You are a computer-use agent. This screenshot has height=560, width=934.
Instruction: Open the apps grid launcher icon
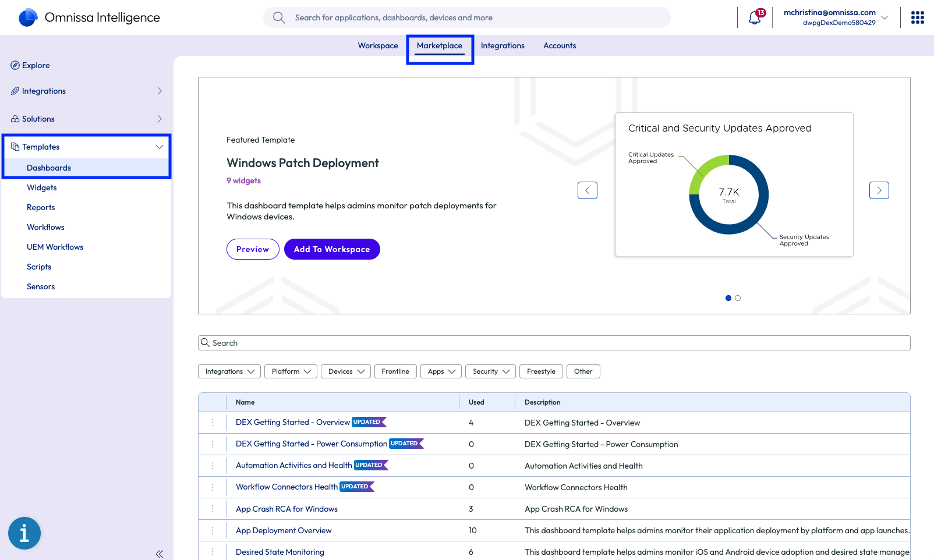tap(917, 17)
